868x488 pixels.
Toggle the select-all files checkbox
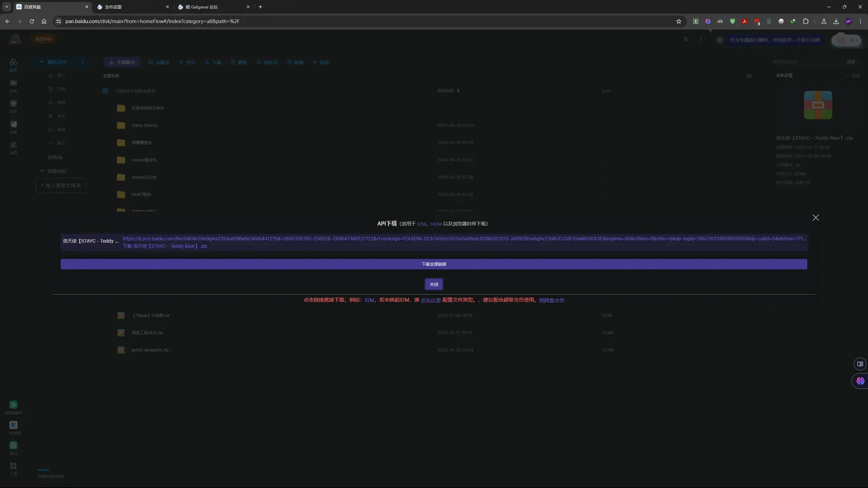pyautogui.click(x=105, y=91)
